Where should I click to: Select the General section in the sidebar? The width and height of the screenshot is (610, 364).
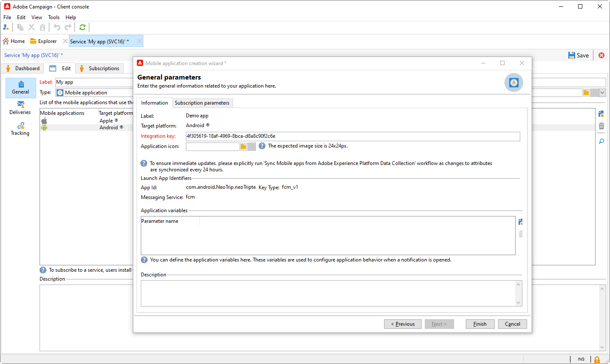tap(20, 88)
